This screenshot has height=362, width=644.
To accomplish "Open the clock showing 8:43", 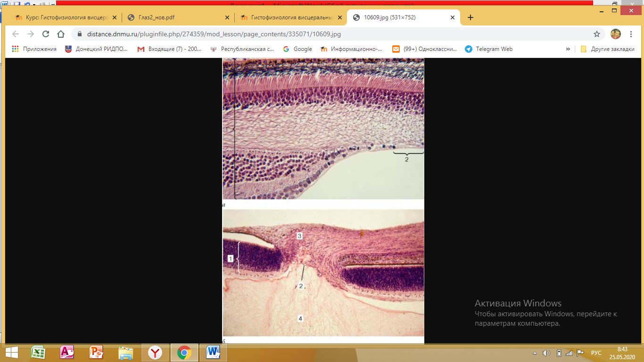I will point(622,353).
